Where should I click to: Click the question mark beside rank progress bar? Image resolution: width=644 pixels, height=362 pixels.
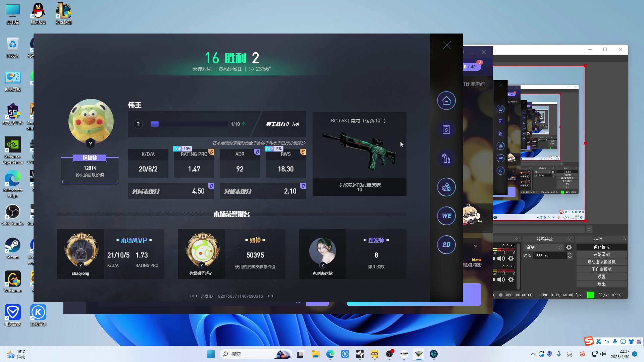(x=138, y=124)
